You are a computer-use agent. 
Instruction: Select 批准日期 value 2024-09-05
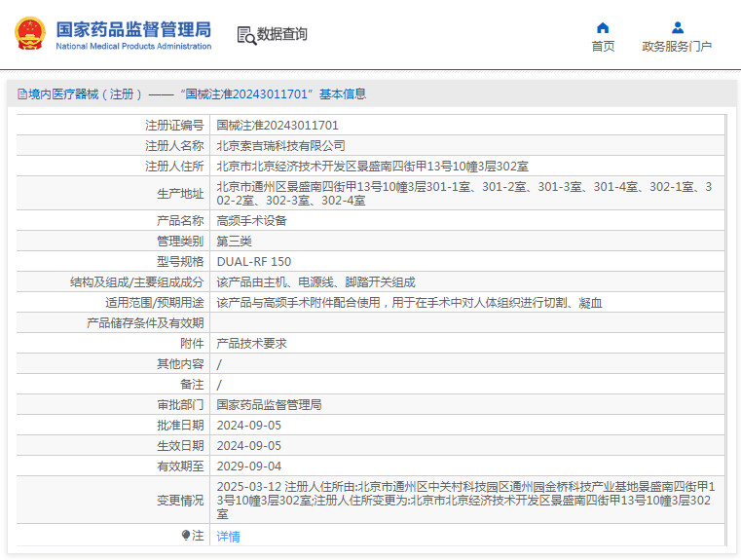(x=248, y=426)
